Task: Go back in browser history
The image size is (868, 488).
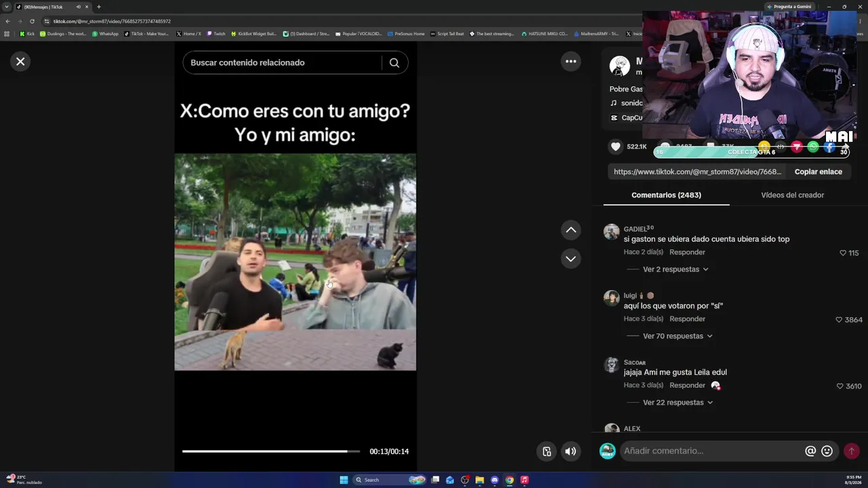Action: (7, 21)
